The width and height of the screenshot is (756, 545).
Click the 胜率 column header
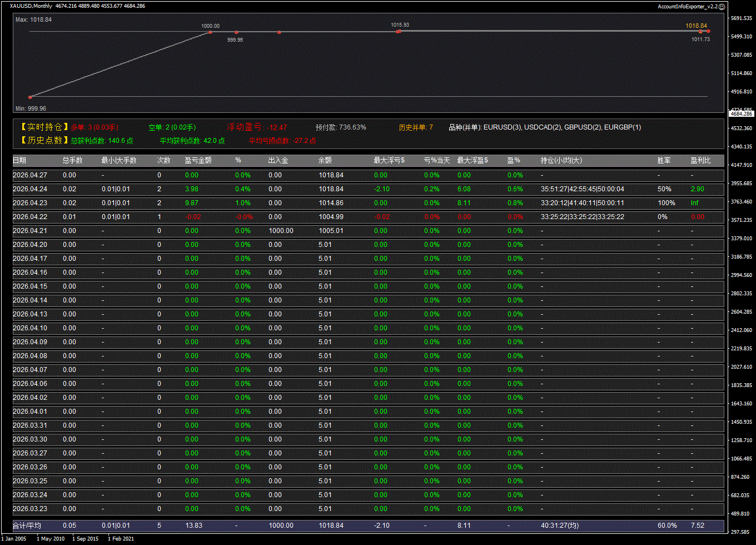[664, 161]
